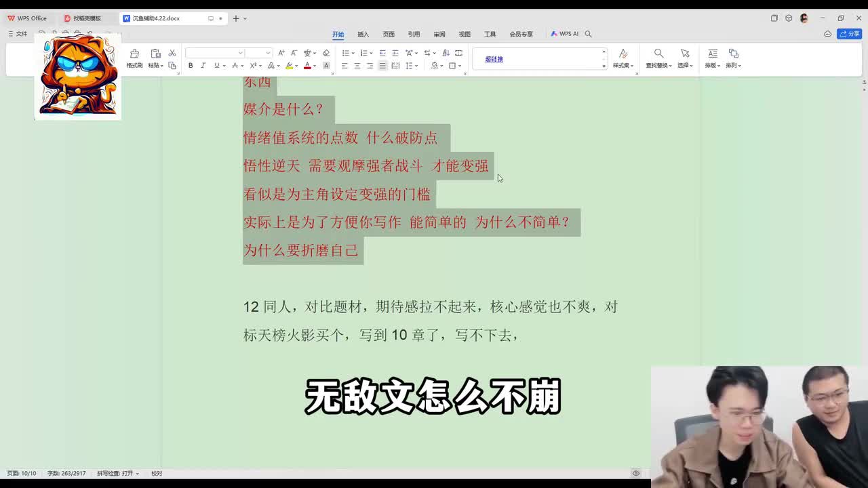This screenshot has height=488, width=868.
Task: Expand the styles gallery list
Action: [604, 66]
